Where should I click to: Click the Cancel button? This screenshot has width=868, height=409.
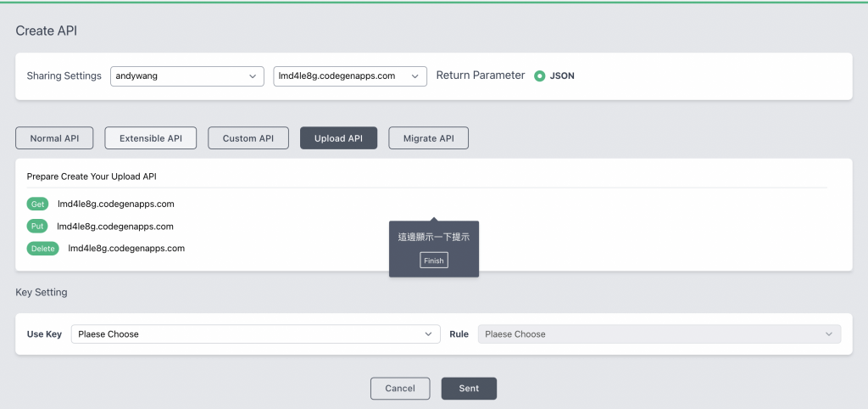tap(399, 389)
